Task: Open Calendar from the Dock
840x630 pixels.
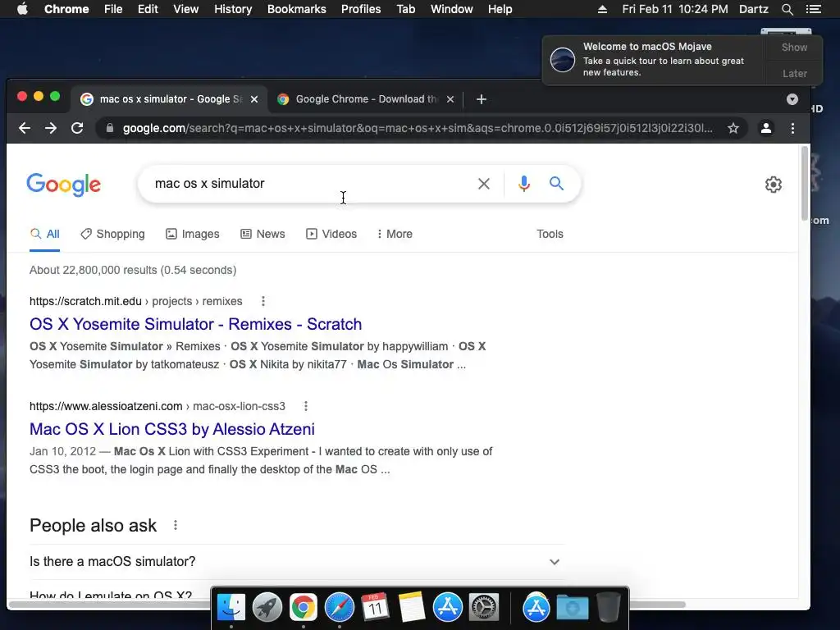Action: click(x=375, y=608)
